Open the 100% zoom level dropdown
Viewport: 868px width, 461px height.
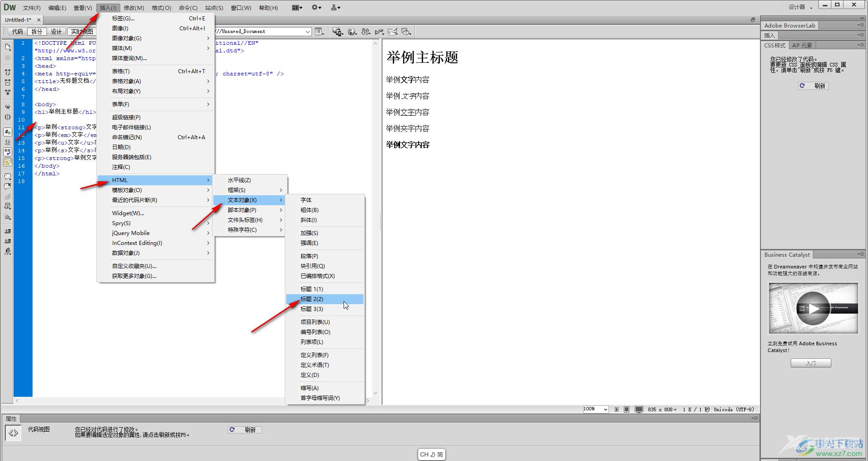[x=596, y=409]
